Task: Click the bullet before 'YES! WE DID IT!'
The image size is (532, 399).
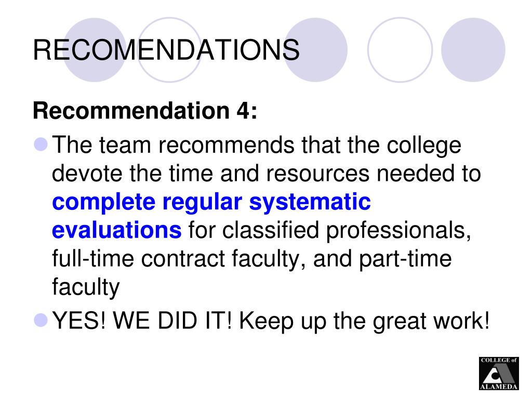Action: pos(41,320)
